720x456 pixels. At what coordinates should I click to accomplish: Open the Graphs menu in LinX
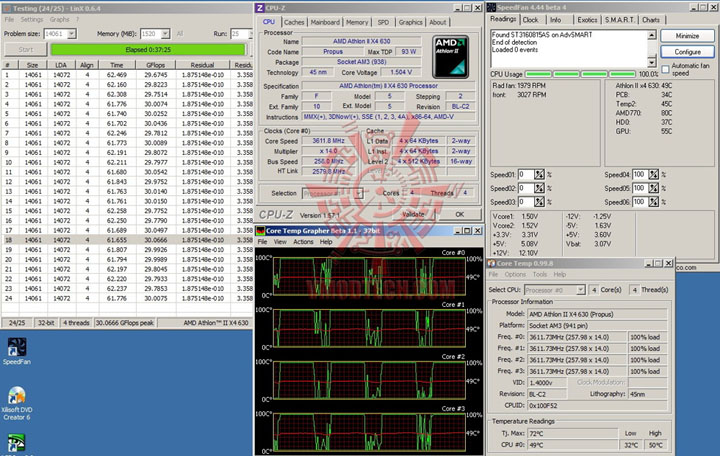click(60, 19)
